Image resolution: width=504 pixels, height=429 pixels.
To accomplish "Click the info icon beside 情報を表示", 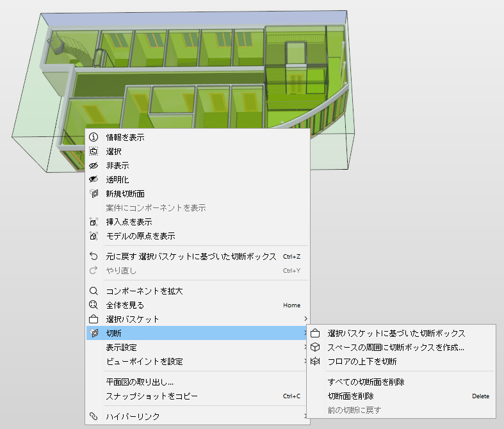I will [x=93, y=137].
